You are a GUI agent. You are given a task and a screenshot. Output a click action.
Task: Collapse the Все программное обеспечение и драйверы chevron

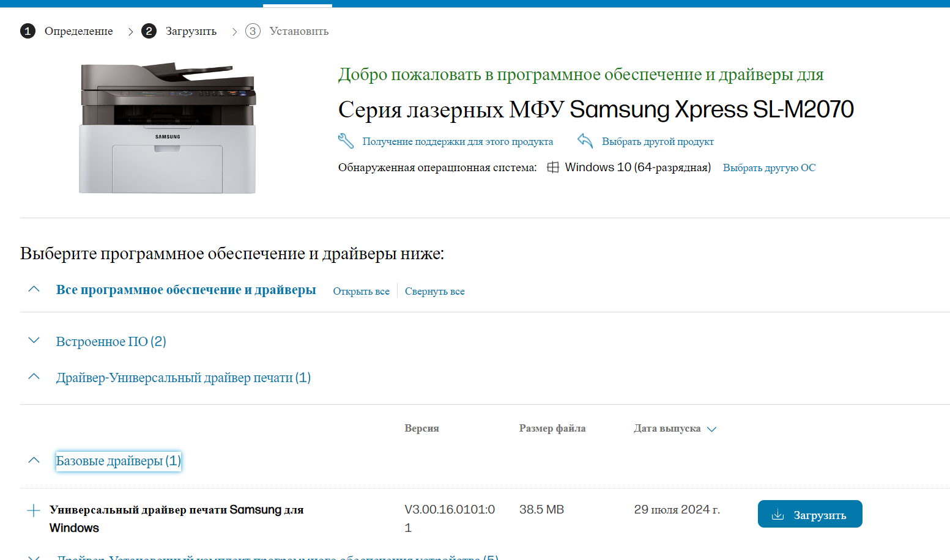[34, 289]
